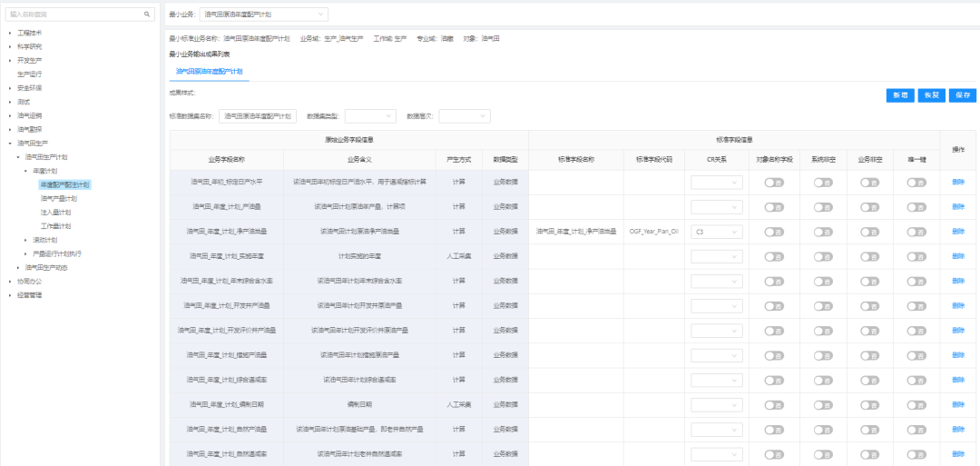Image resolution: width=980 pixels, height=466 pixels.
Task: Toggle 对象名称字段 switch in first row
Action: click(774, 183)
